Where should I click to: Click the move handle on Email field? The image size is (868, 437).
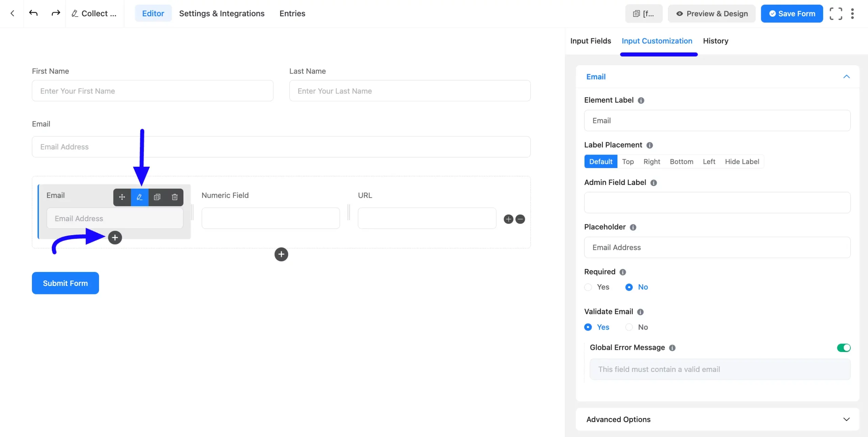coord(122,197)
